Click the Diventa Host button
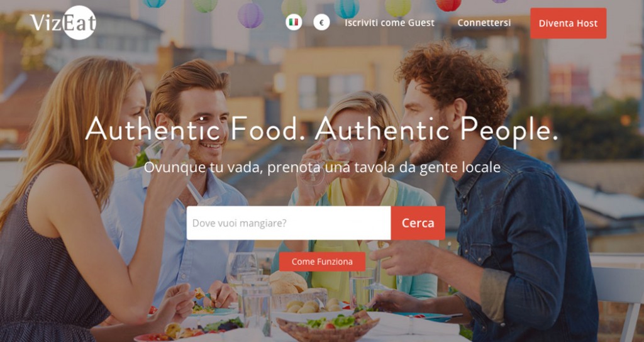Screen dimensions: 644x342 click(x=568, y=23)
